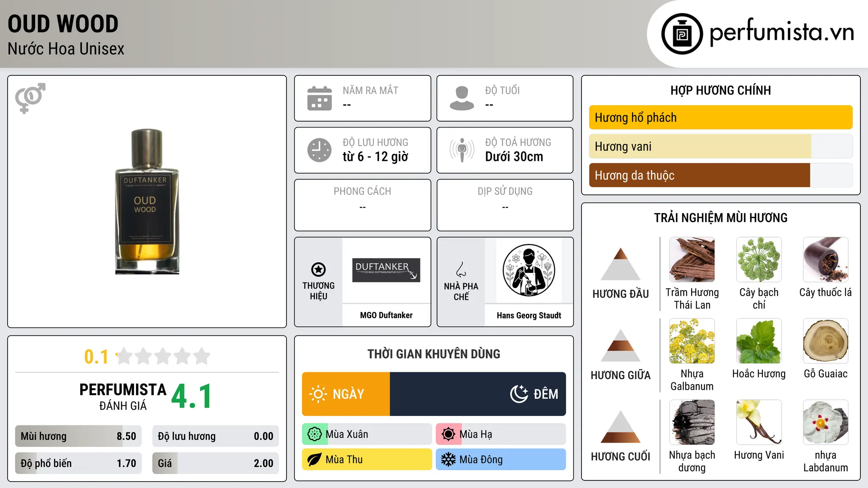Viewport: 868px width, 488px height.
Task: Click the Độ phổ biến 1.70 rating bar
Action: (78, 463)
